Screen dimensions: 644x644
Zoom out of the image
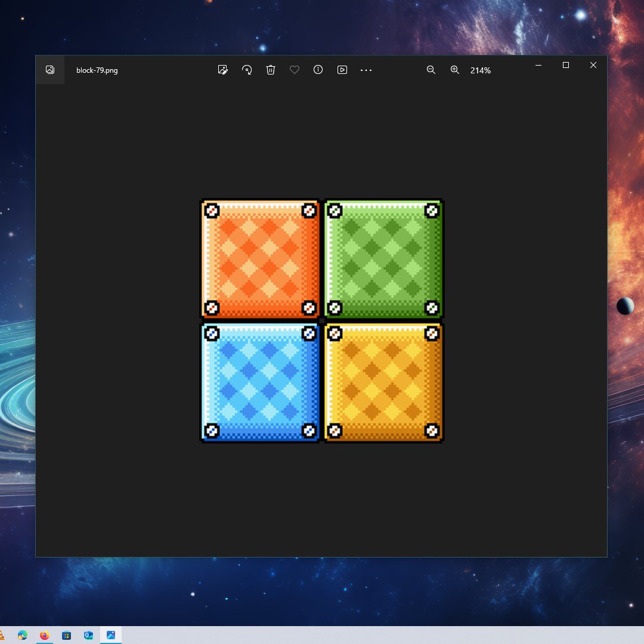[431, 70]
